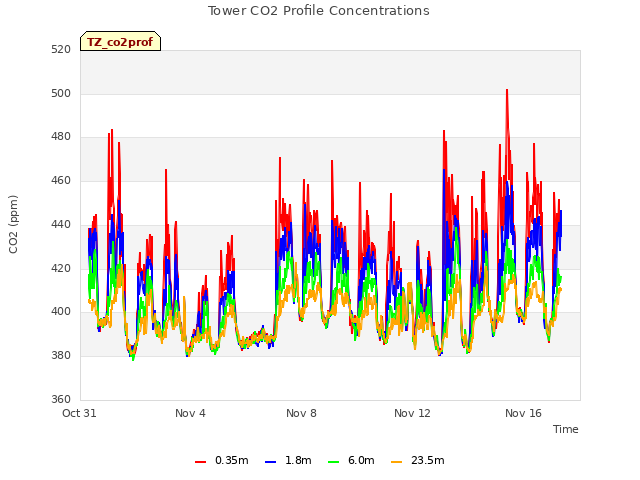Click the 520 y-axis tick value

tap(61, 50)
